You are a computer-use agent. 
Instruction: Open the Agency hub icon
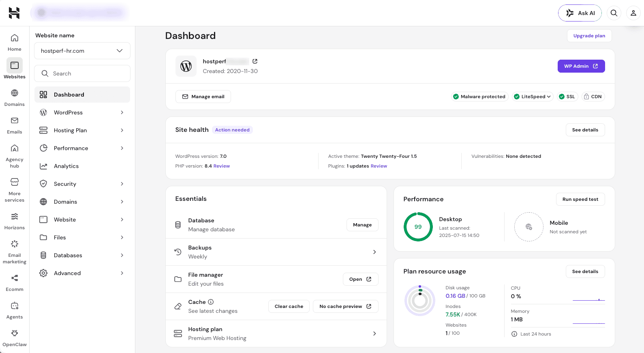pyautogui.click(x=15, y=148)
